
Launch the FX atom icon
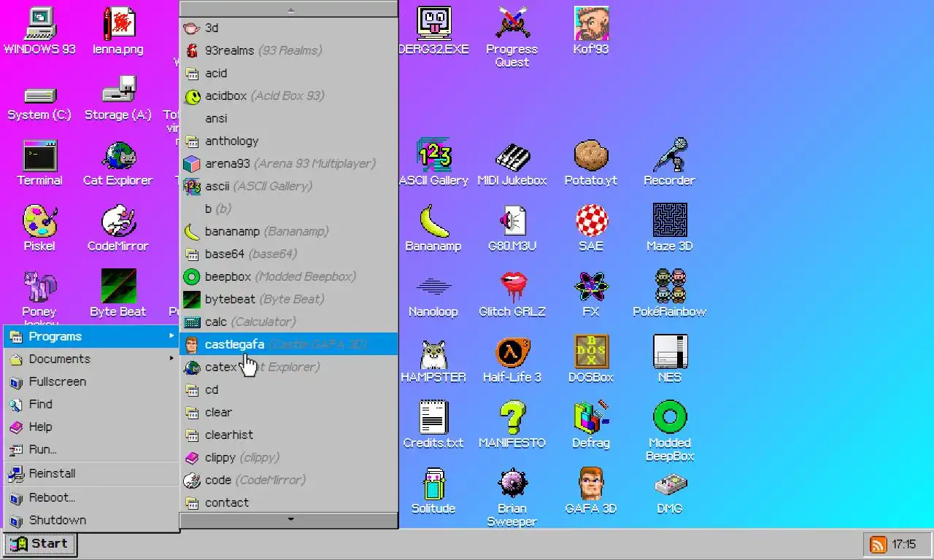coord(591,294)
